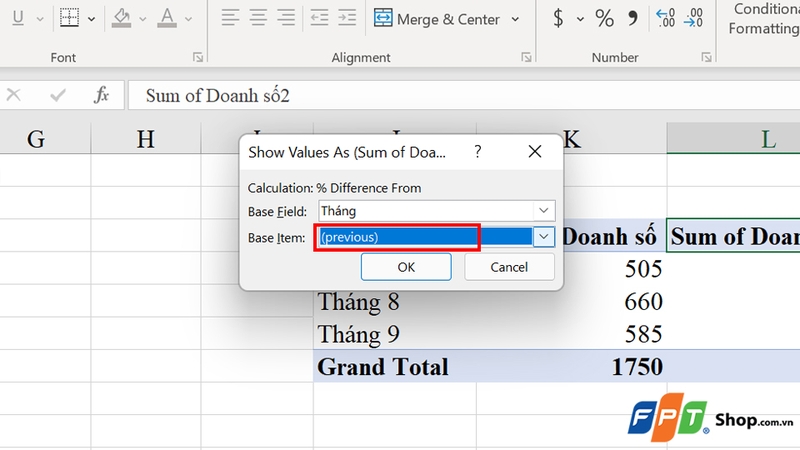The height and width of the screenshot is (450, 800).
Task: Select Sum of Doan header cell in column L
Action: pyautogui.click(x=734, y=236)
